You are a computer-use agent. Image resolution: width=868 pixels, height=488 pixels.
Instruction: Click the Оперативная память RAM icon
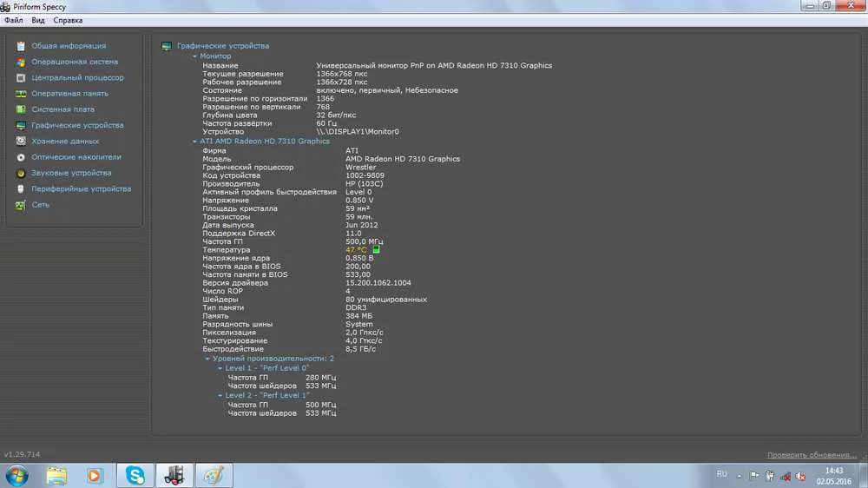coord(21,94)
